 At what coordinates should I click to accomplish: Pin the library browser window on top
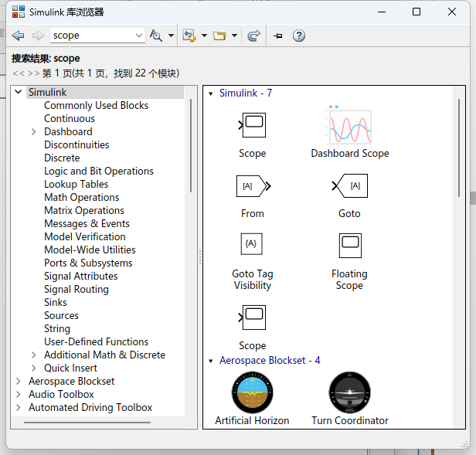point(277,36)
